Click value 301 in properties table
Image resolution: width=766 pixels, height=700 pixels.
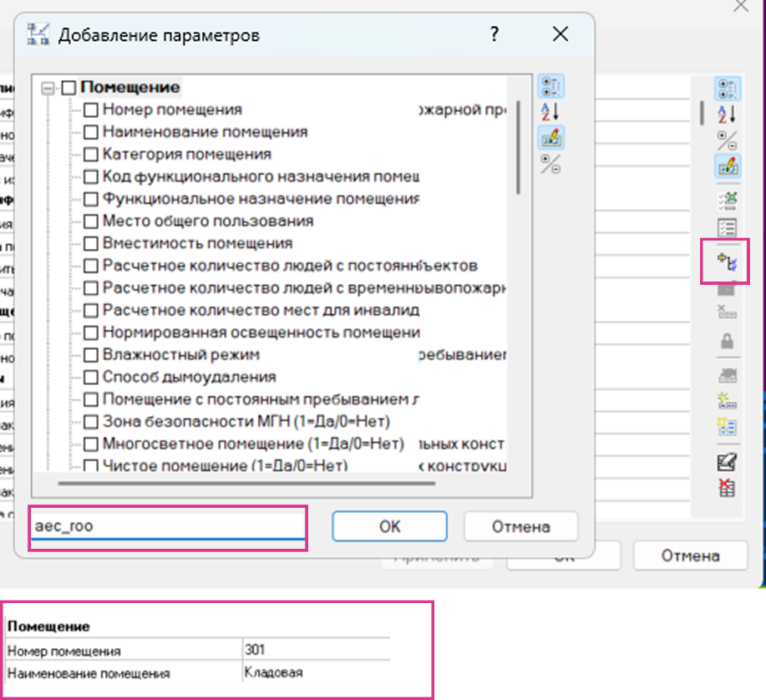[x=255, y=650]
